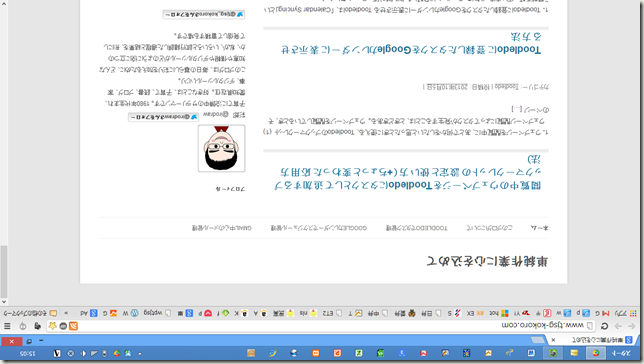Click the 'V' icon in system tray
The width and height of the screenshot is (644, 364).
click(57, 353)
